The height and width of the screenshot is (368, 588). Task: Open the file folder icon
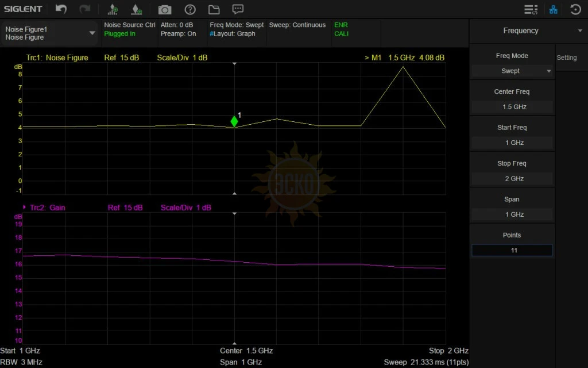coord(214,10)
